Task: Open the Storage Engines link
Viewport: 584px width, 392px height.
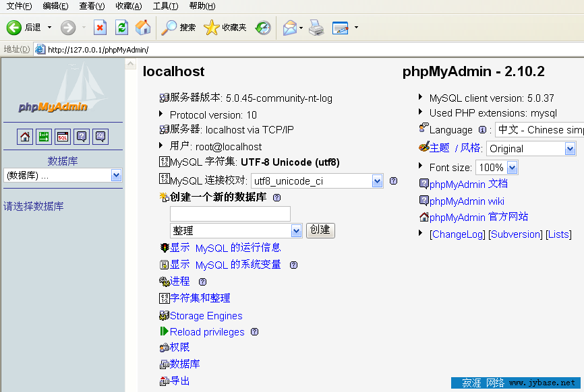Action: [x=206, y=316]
